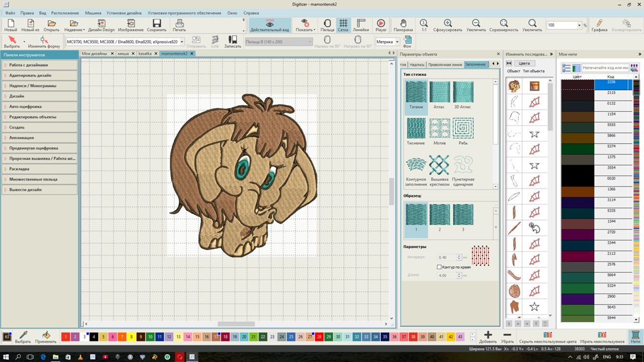Image resolution: width=644 pixels, height=362 pixels.
Task: Select the Изменить форму reshape tool
Action: (x=44, y=42)
